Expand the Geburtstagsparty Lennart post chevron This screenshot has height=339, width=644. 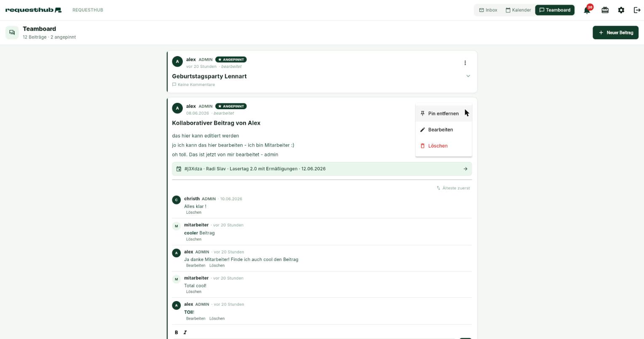[468, 76]
